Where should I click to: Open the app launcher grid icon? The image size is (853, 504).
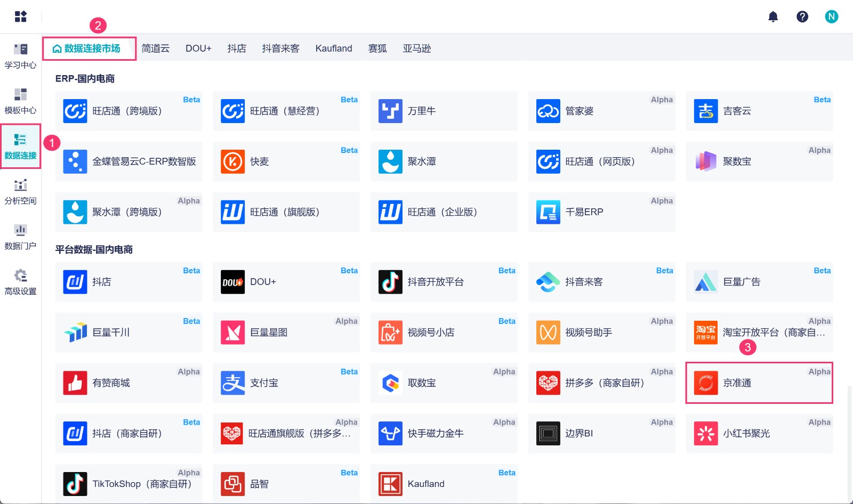pyautogui.click(x=21, y=17)
